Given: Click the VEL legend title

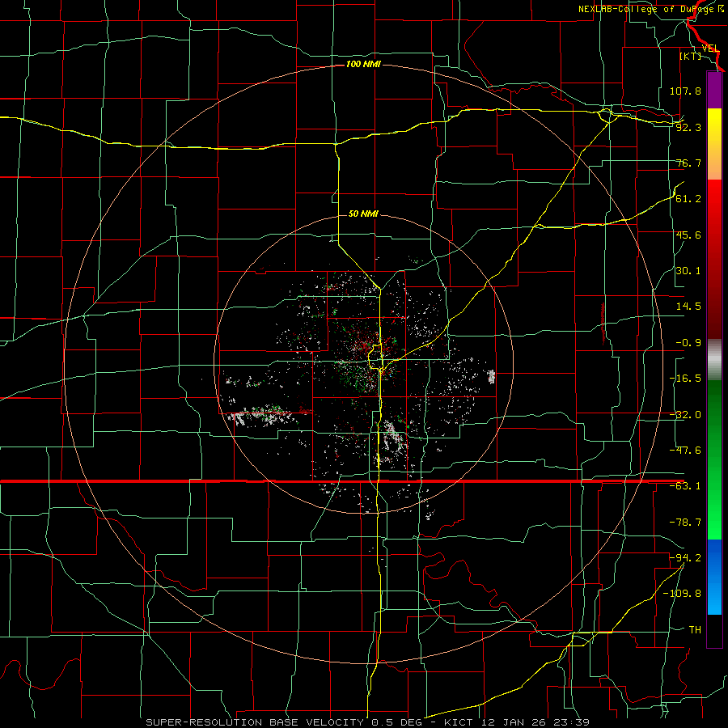Looking at the screenshot, I should (x=710, y=49).
